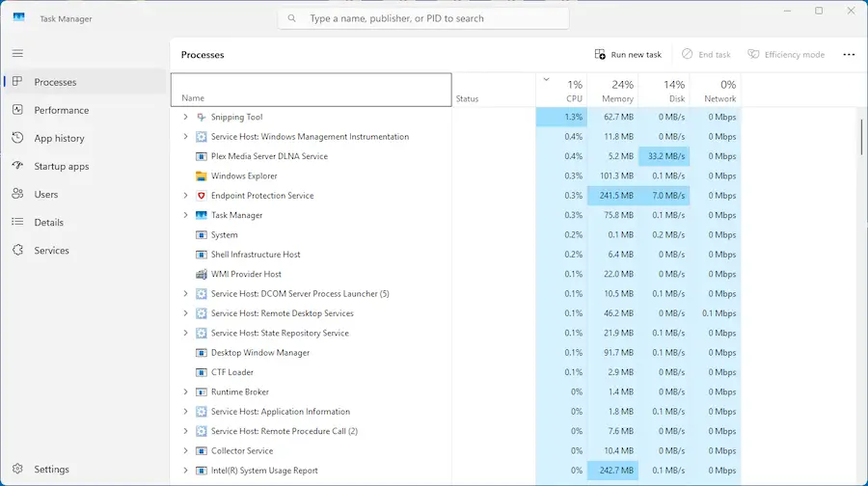This screenshot has width=868, height=486.
Task: Click the Service Host: Application Information gear icon
Action: coord(201,412)
